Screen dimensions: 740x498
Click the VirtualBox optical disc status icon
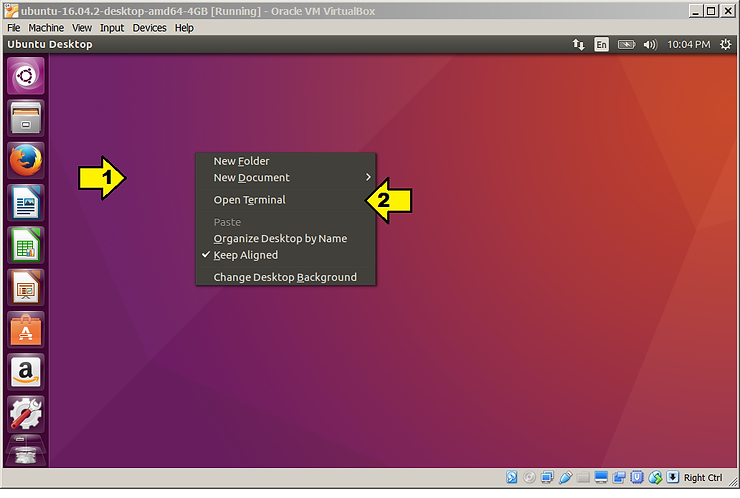(529, 477)
